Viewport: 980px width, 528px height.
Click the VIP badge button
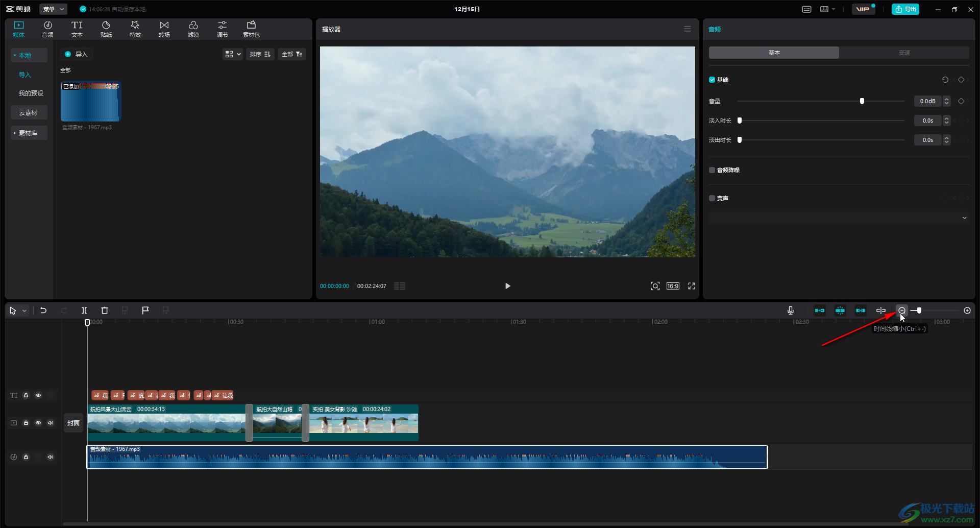863,9
